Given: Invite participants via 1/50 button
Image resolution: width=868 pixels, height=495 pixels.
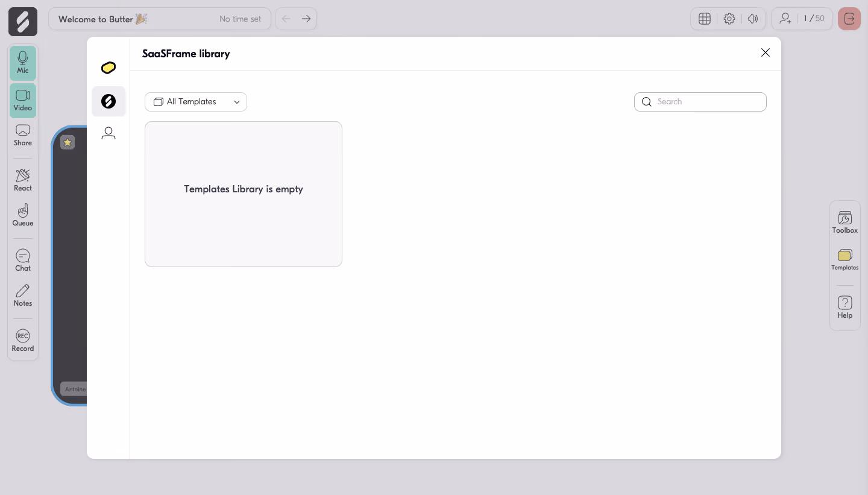Looking at the screenshot, I should (802, 19).
